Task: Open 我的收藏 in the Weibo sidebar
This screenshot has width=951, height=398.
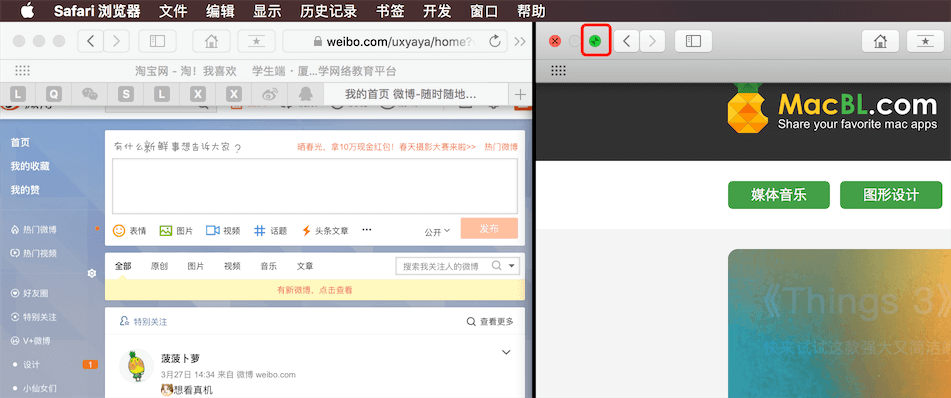Action: click(x=30, y=166)
